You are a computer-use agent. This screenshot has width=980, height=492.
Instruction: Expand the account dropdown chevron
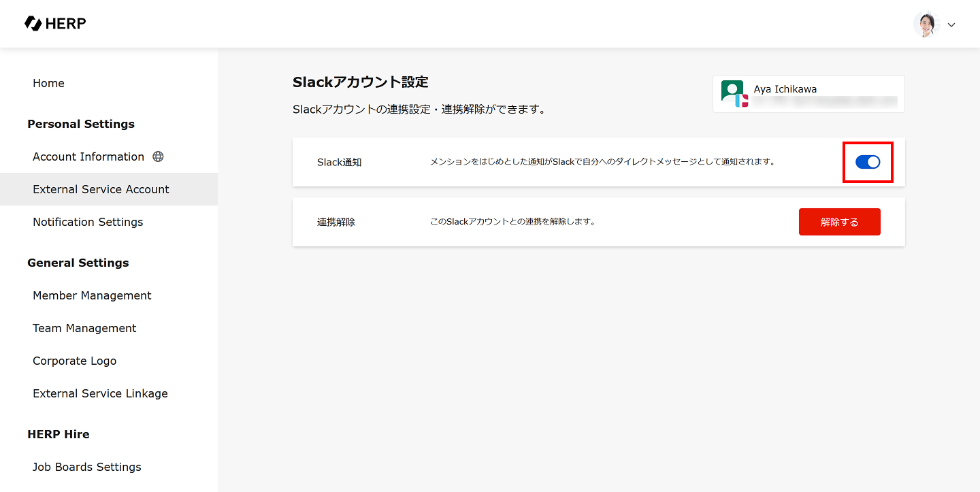951,25
